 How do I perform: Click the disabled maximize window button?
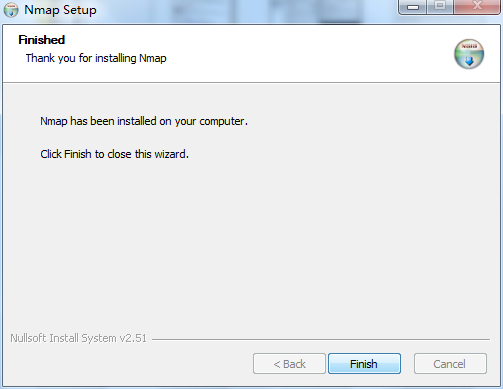click(x=440, y=7)
